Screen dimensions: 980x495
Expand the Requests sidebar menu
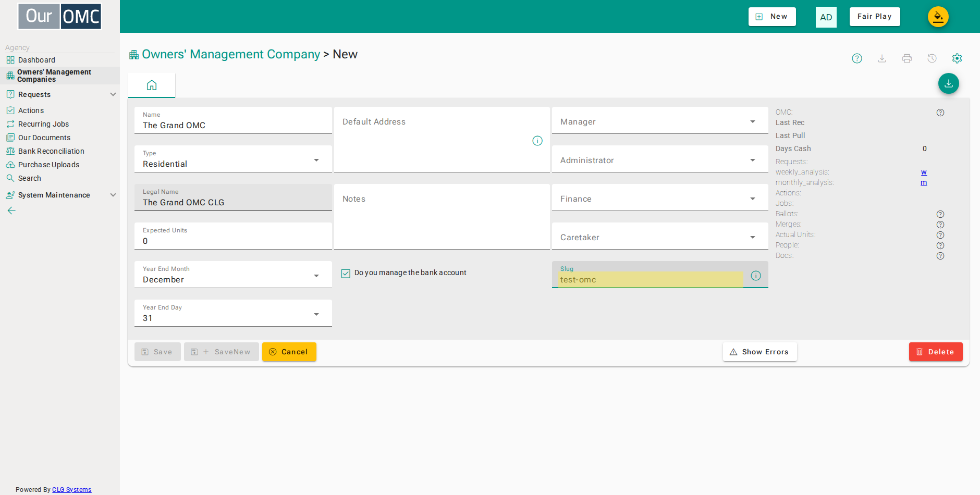[60, 94]
